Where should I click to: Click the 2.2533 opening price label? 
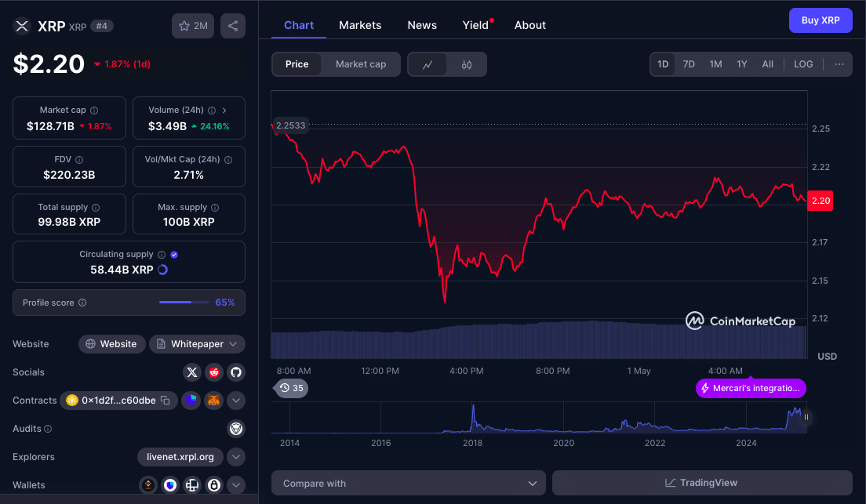coord(290,125)
